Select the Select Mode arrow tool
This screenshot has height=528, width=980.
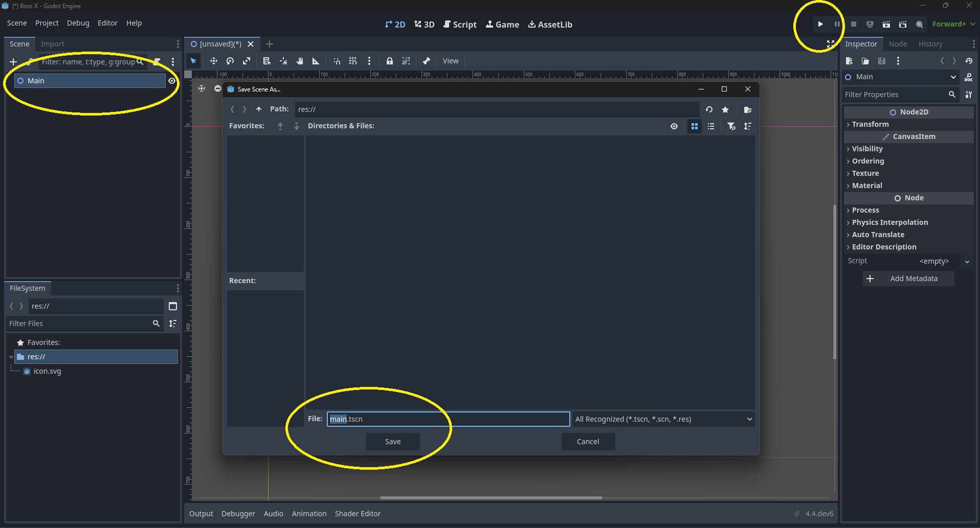(193, 61)
